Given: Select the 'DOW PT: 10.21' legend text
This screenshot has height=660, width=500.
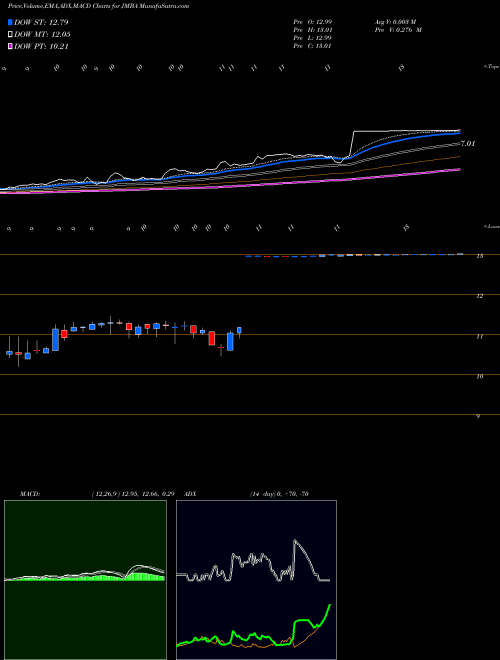Looking at the screenshot, I should (x=41, y=46).
